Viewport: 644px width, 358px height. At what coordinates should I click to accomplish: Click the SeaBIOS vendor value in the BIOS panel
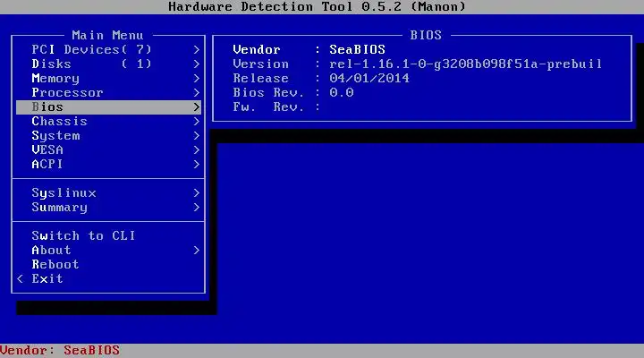coord(357,50)
